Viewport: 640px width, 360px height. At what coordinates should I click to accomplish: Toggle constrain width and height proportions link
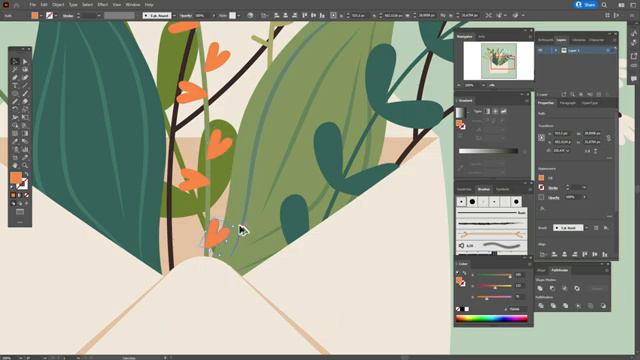point(609,138)
